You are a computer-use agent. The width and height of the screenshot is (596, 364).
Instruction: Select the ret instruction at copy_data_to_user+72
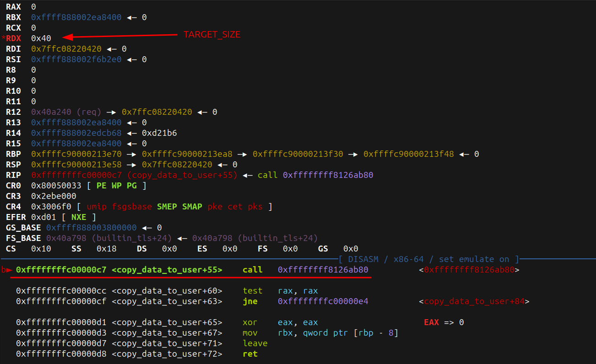[250, 354]
